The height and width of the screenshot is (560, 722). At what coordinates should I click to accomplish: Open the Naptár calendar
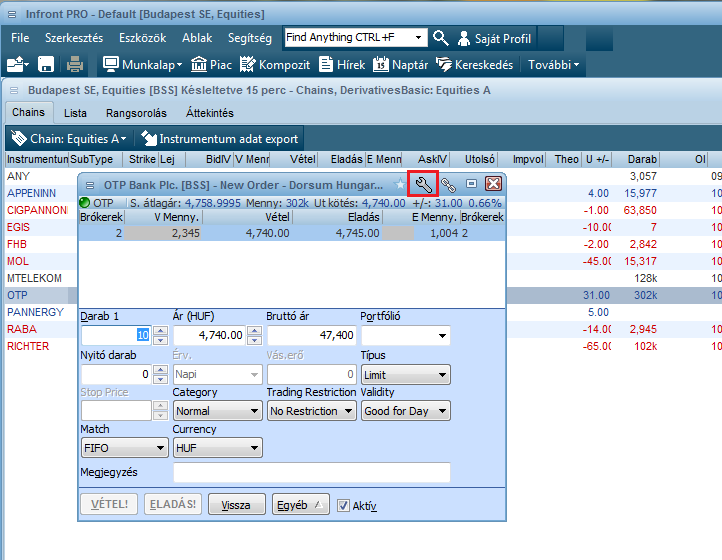[401, 65]
